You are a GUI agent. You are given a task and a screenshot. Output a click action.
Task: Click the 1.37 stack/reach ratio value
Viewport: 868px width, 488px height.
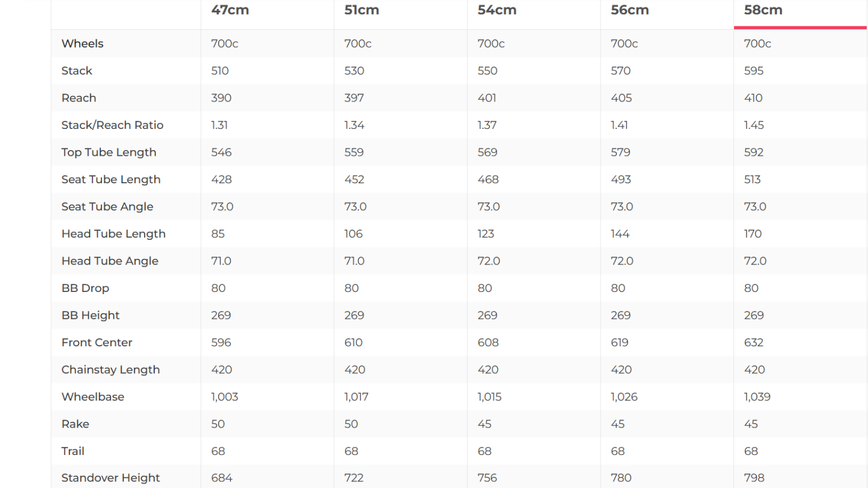[487, 125]
